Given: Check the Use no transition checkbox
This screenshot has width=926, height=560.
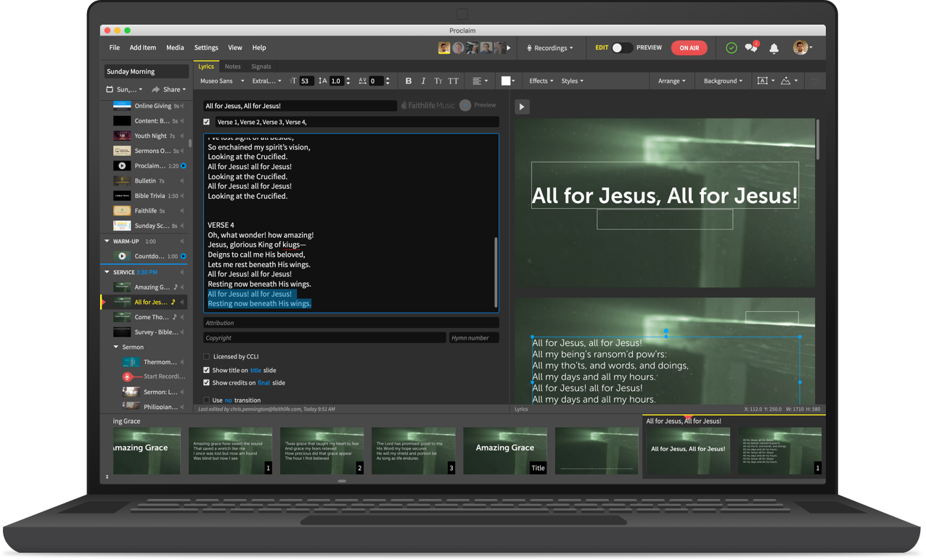Looking at the screenshot, I should coord(207,400).
